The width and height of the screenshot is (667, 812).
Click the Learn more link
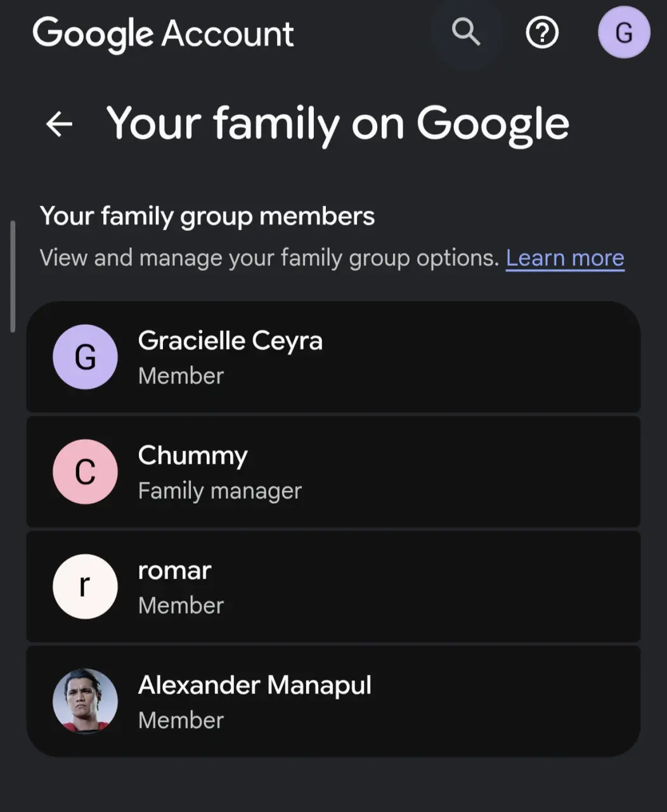click(565, 258)
